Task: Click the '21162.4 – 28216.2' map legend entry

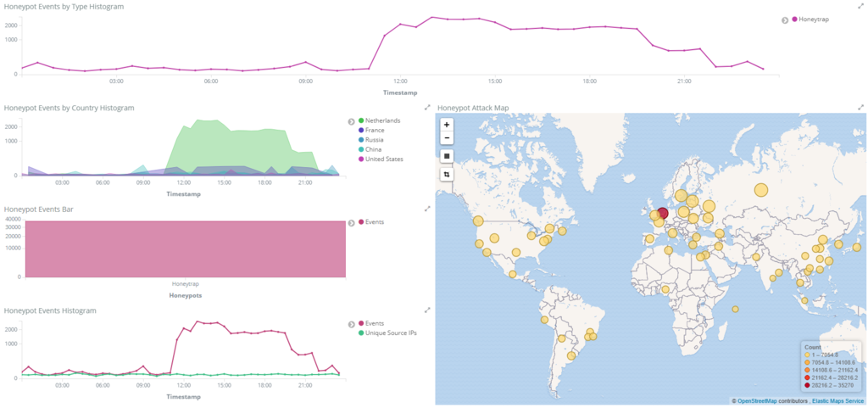Action: [831, 377]
